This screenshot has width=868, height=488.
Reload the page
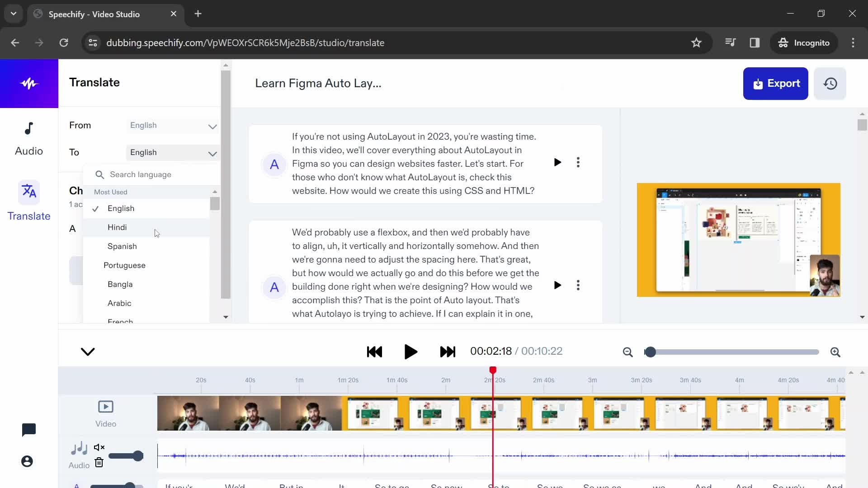click(64, 42)
